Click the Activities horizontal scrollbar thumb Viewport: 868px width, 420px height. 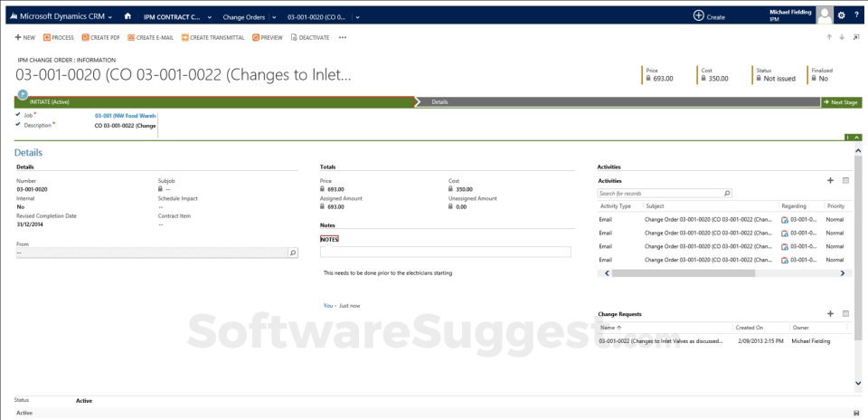684,273
